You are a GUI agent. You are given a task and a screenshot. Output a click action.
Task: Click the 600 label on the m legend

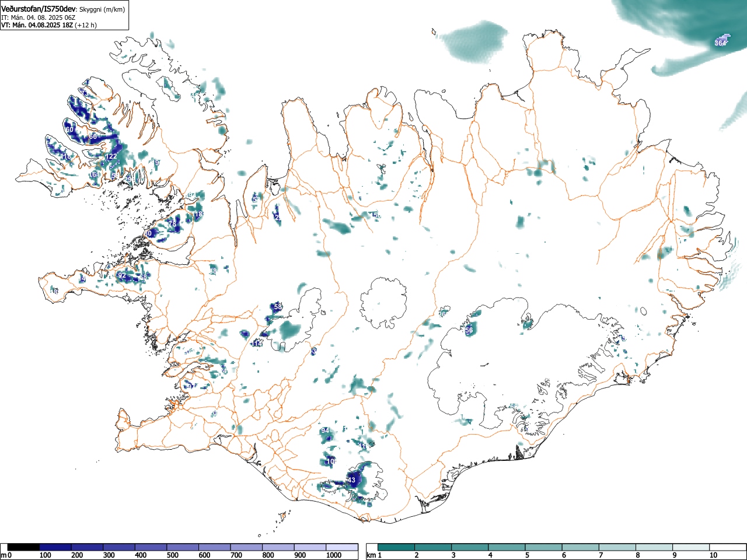pos(204,555)
